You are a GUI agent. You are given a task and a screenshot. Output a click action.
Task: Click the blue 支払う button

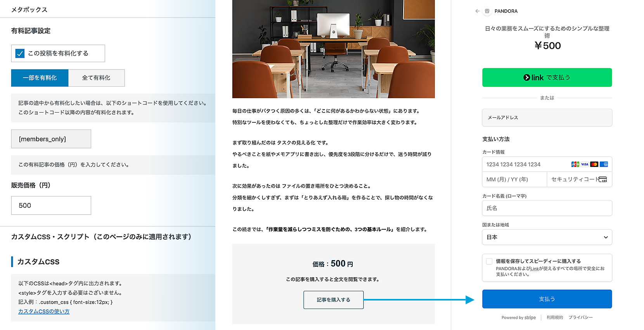[x=547, y=299]
